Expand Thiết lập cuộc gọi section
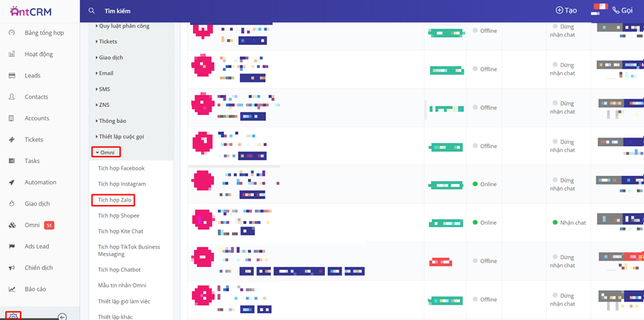The width and height of the screenshot is (644, 320). click(x=121, y=137)
